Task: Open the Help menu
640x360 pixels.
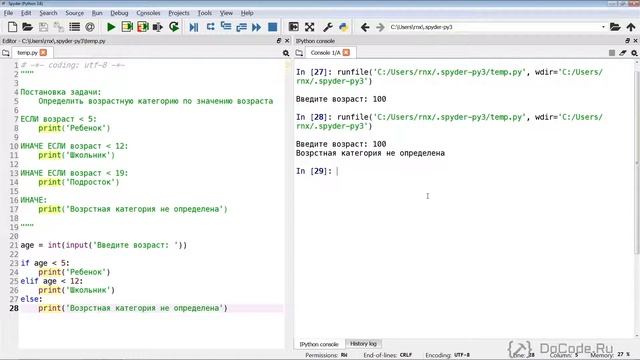Action: [247, 13]
